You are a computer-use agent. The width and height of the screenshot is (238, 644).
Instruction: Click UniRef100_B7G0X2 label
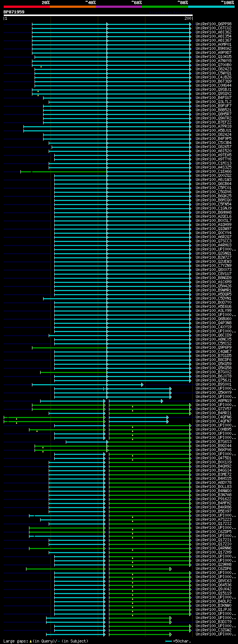coord(213,372)
